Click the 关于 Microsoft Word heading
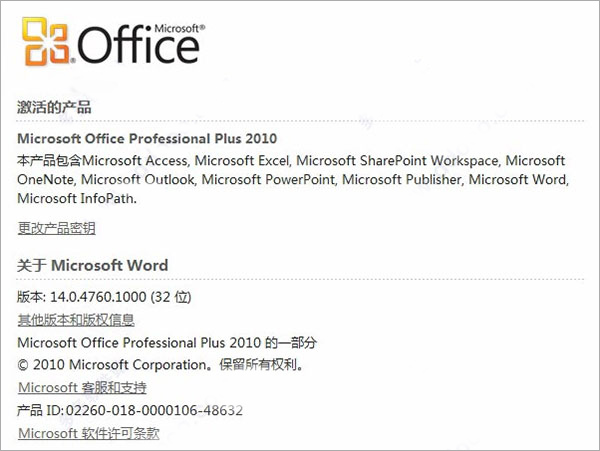This screenshot has width=600, height=451. click(93, 265)
